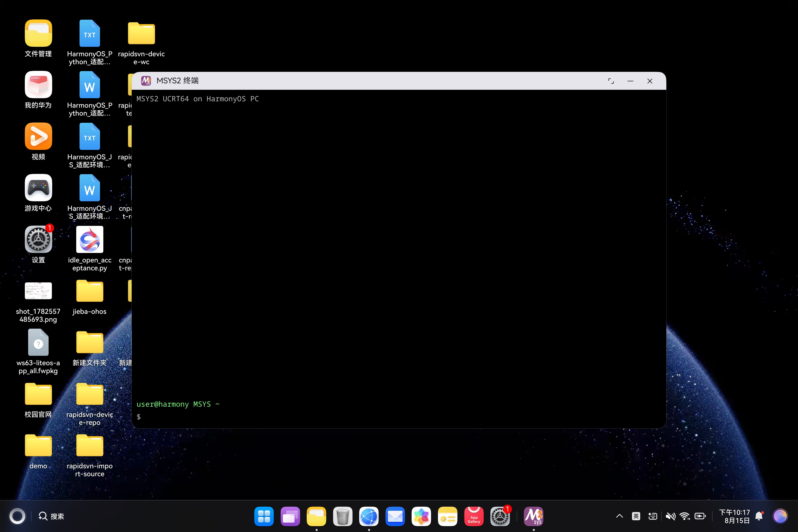
Task: Switch the 英 input method indicator
Action: pyautogui.click(x=636, y=516)
